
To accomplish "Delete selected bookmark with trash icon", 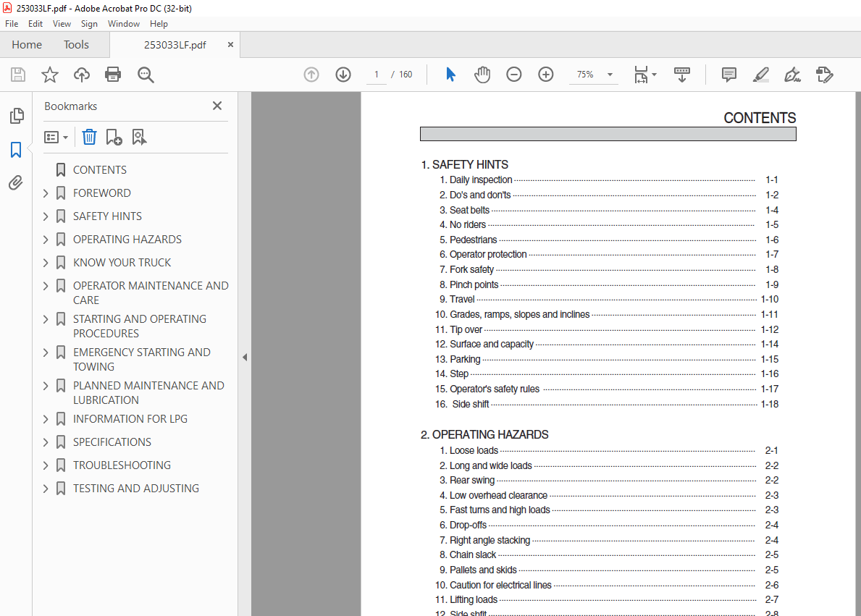I will [x=90, y=137].
